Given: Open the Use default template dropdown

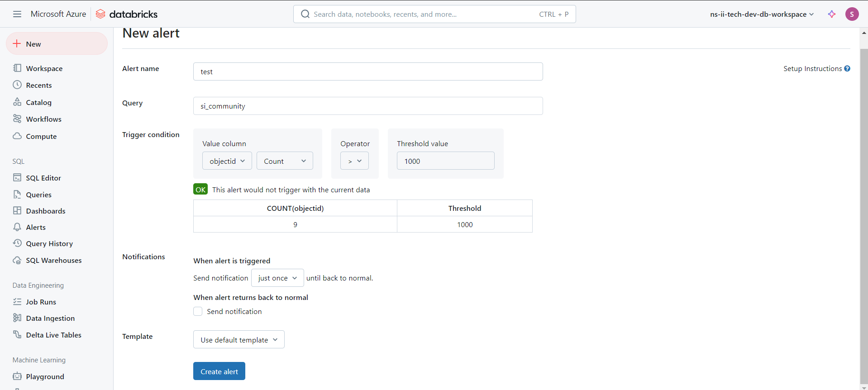Looking at the screenshot, I should (x=239, y=340).
